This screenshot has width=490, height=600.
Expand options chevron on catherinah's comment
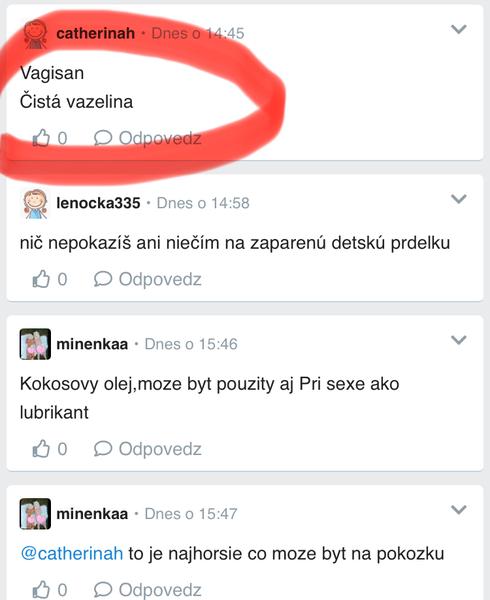pos(459,29)
